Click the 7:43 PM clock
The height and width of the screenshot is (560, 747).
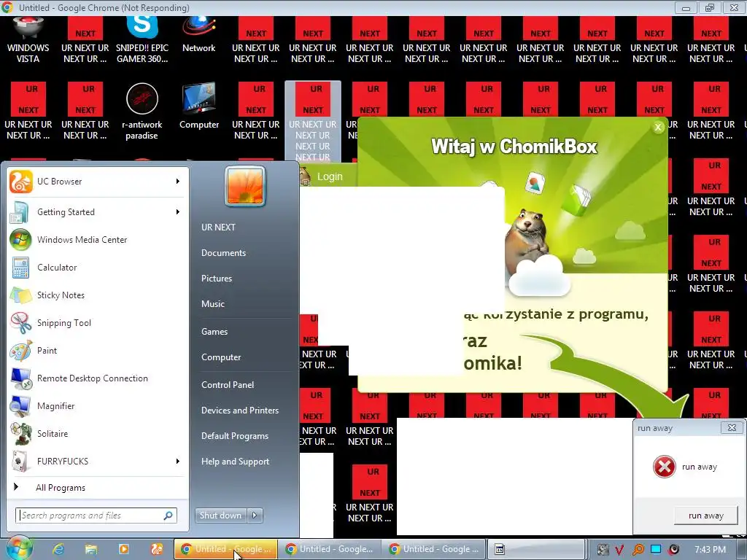click(711, 550)
